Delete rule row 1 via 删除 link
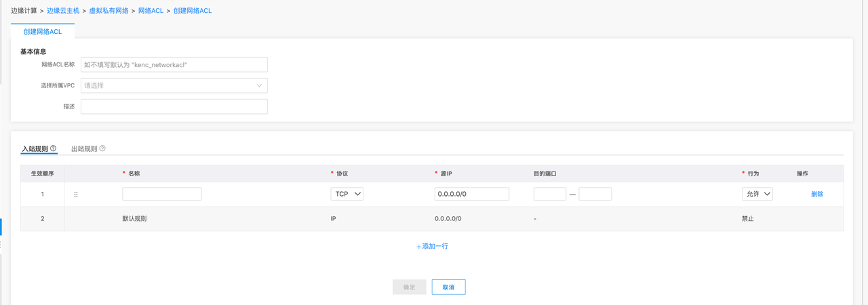The height and width of the screenshot is (305, 868). (x=817, y=195)
